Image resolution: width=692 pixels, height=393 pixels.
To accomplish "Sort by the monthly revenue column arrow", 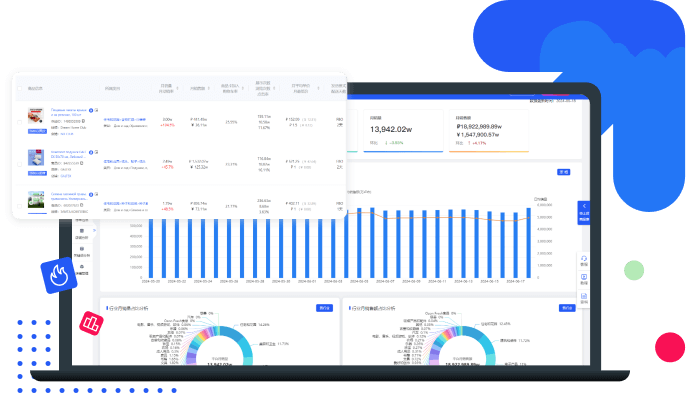I will [x=209, y=88].
